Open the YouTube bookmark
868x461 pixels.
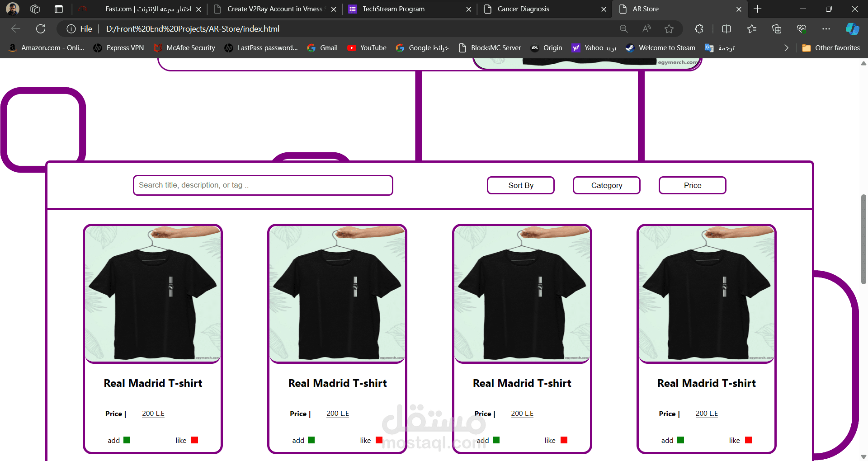(367, 48)
